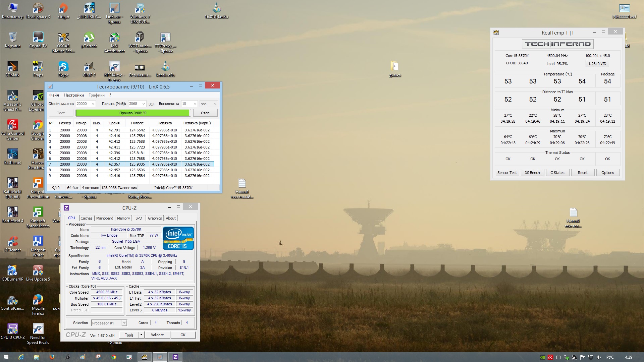Open the Processor #1 selection dropdown
This screenshot has width=644, height=362.
point(124,323)
